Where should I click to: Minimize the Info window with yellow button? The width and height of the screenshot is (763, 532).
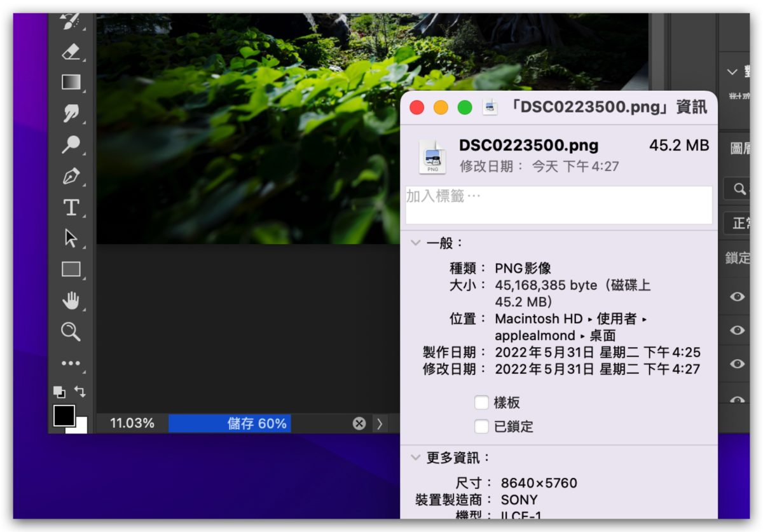441,107
